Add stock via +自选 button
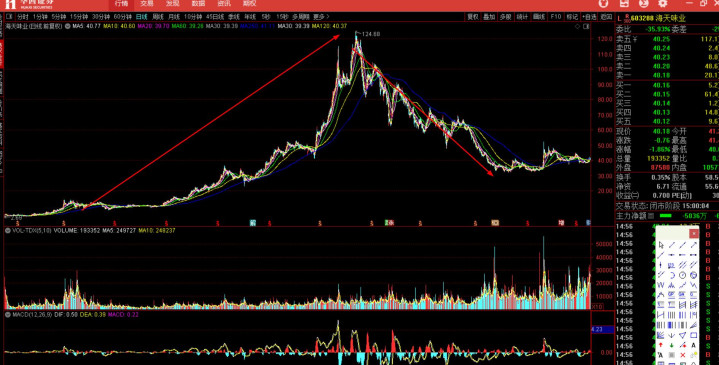719x365 pixels. [x=589, y=17]
